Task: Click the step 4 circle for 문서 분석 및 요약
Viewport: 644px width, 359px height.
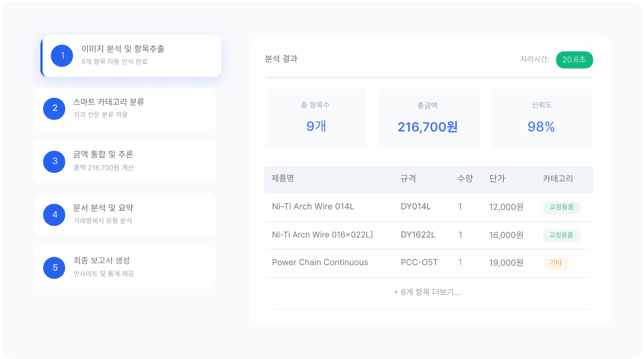Action: coord(54,215)
